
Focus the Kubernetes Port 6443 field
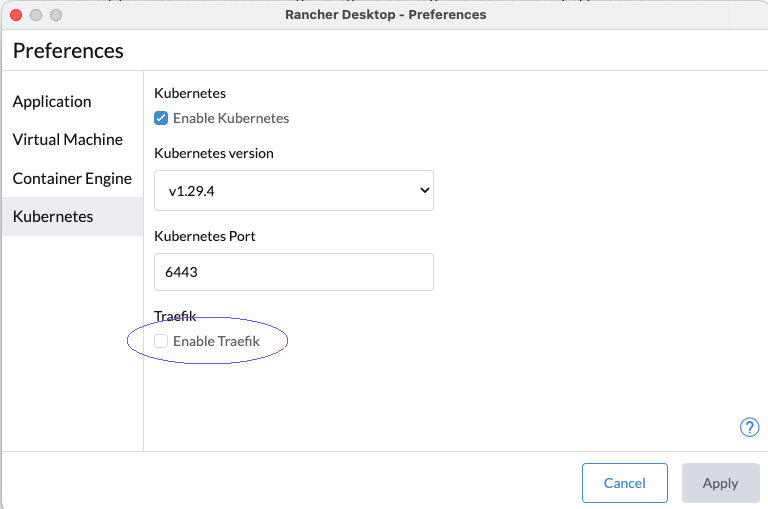pyautogui.click(x=293, y=272)
